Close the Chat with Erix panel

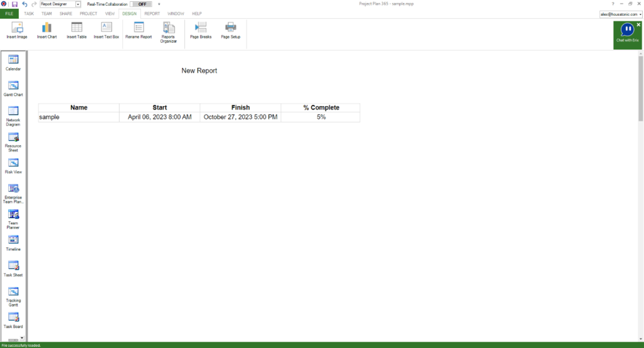click(638, 24)
